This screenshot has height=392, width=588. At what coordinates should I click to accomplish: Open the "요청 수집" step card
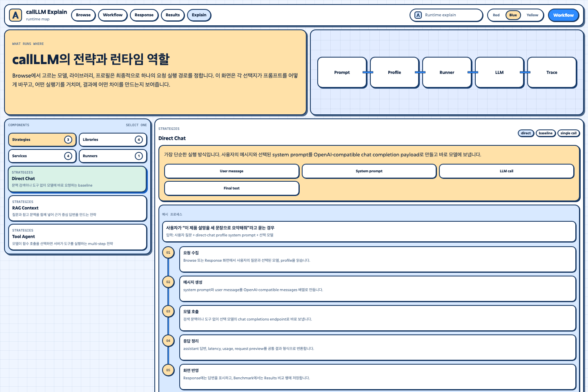pos(378,259)
